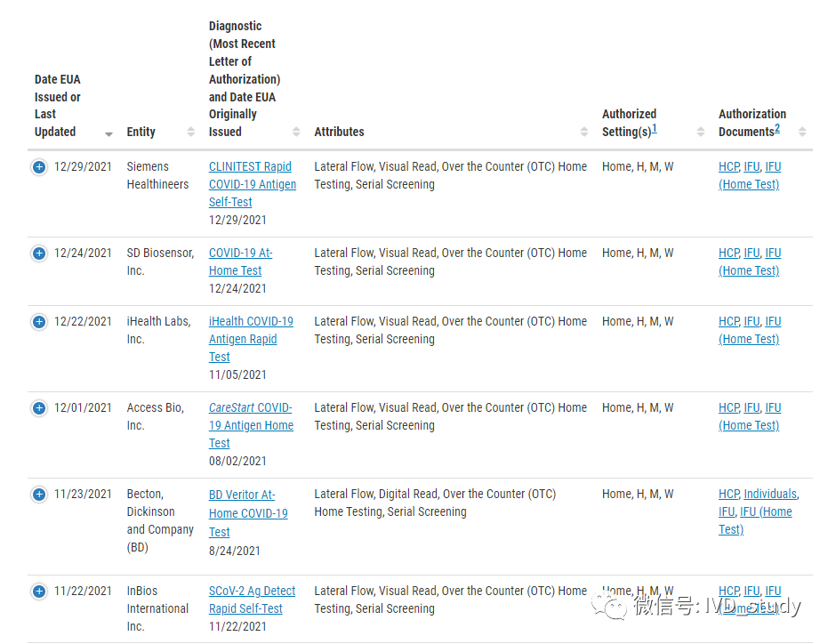The image size is (828, 644).
Task: Sort by Authorization Documents column arrows
Action: [802, 132]
